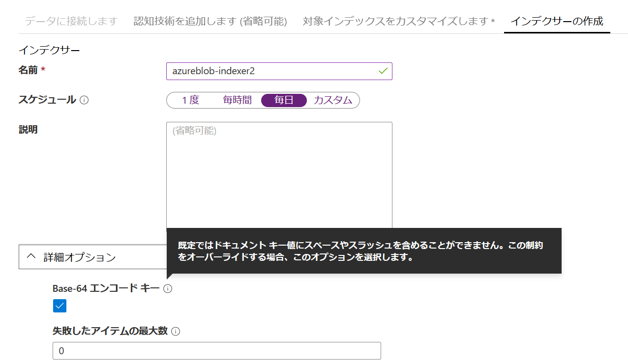Pick the カスタム schedule option
Viewport: 628px width, 364px height.
[x=333, y=100]
